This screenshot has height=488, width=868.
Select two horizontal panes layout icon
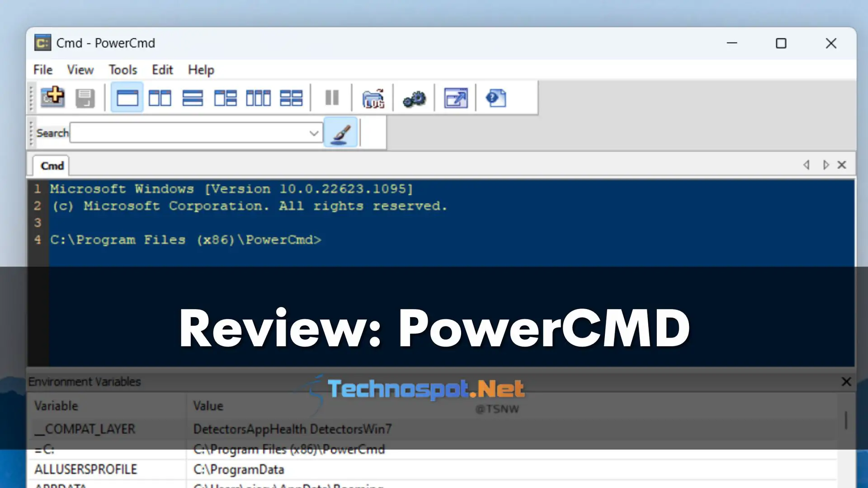point(193,98)
